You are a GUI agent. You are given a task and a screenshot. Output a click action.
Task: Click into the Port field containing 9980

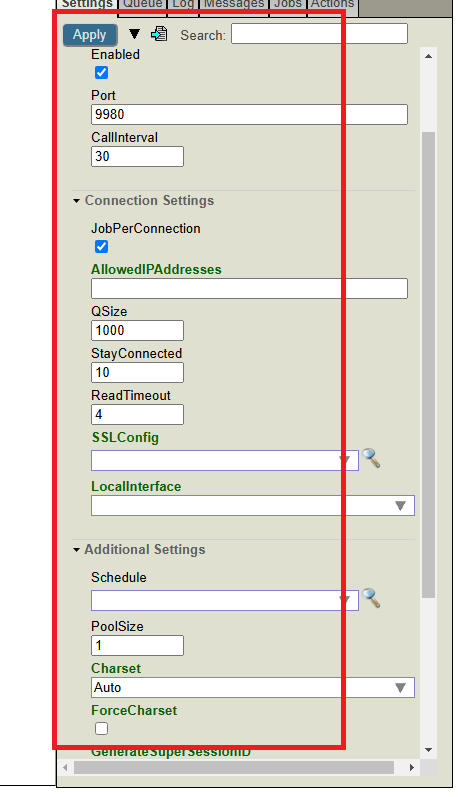tap(249, 114)
